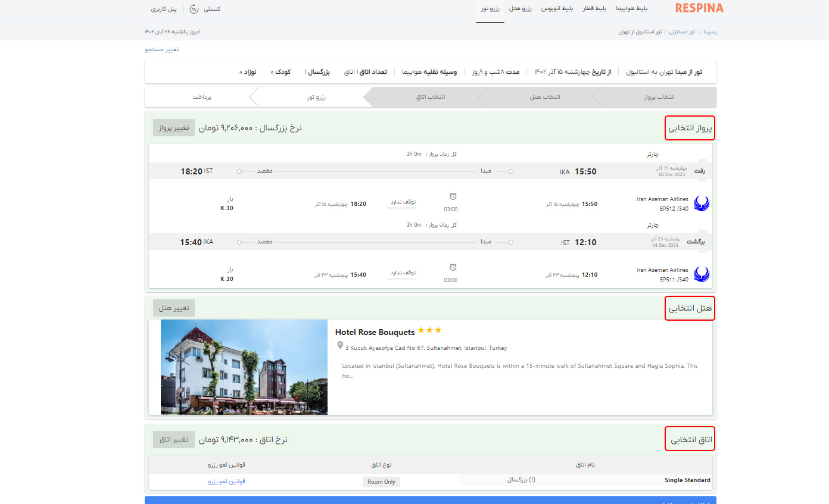Open the بلیط قطار menu item
Viewport: 829px width, 504px height.
tap(593, 9)
